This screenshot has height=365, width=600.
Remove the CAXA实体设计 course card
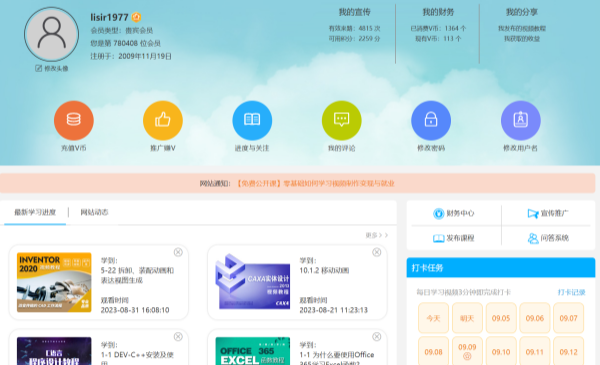pos(377,252)
